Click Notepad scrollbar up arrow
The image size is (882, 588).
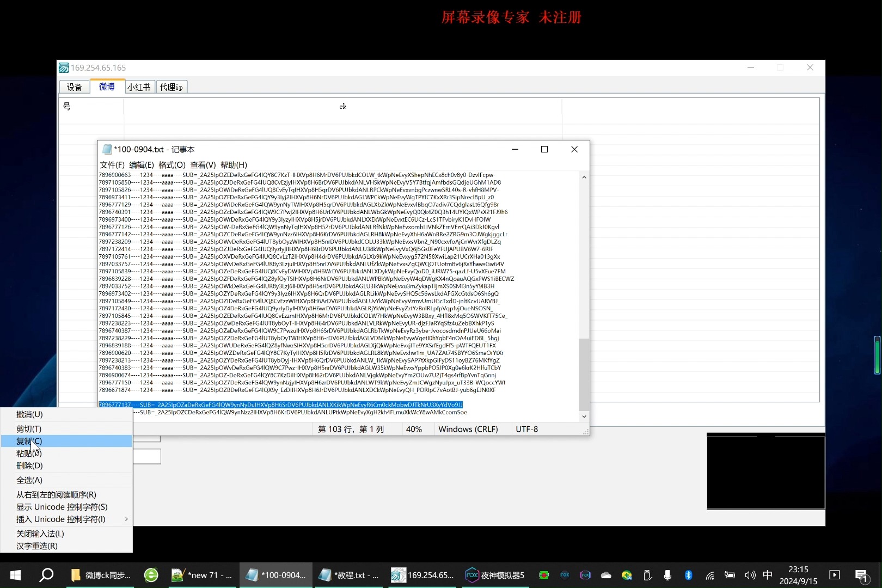coord(584,177)
